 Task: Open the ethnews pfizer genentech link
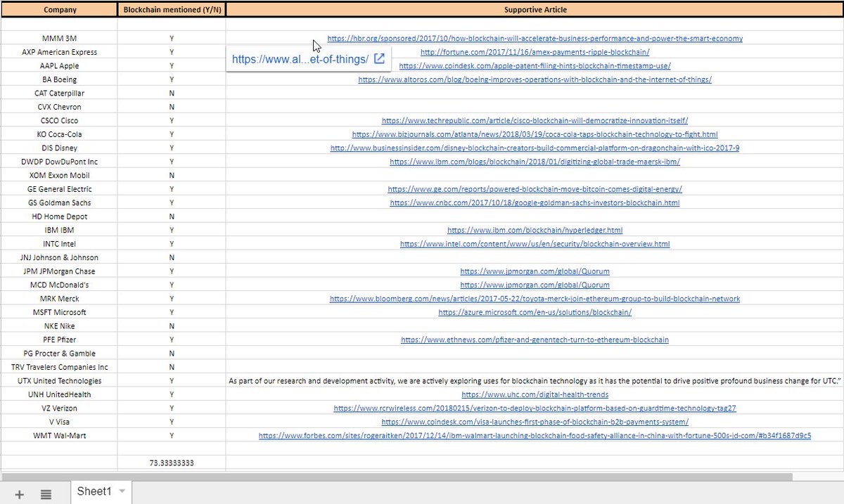[535, 340]
